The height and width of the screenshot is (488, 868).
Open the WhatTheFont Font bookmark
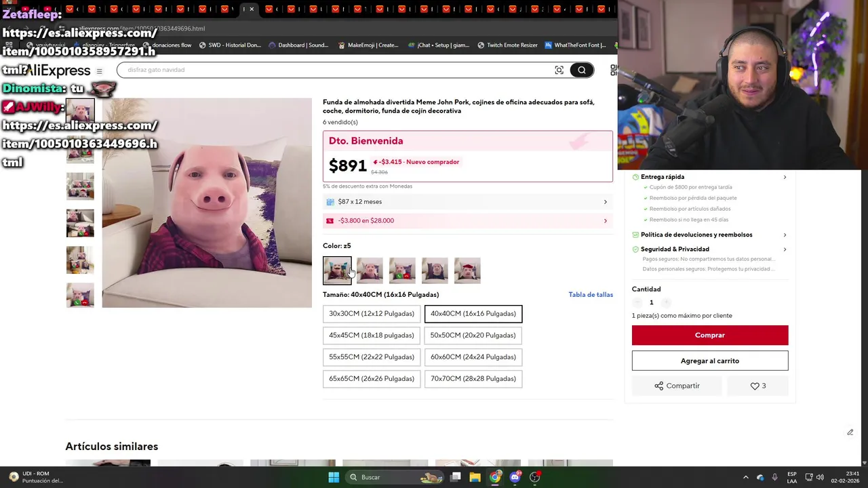575,45
